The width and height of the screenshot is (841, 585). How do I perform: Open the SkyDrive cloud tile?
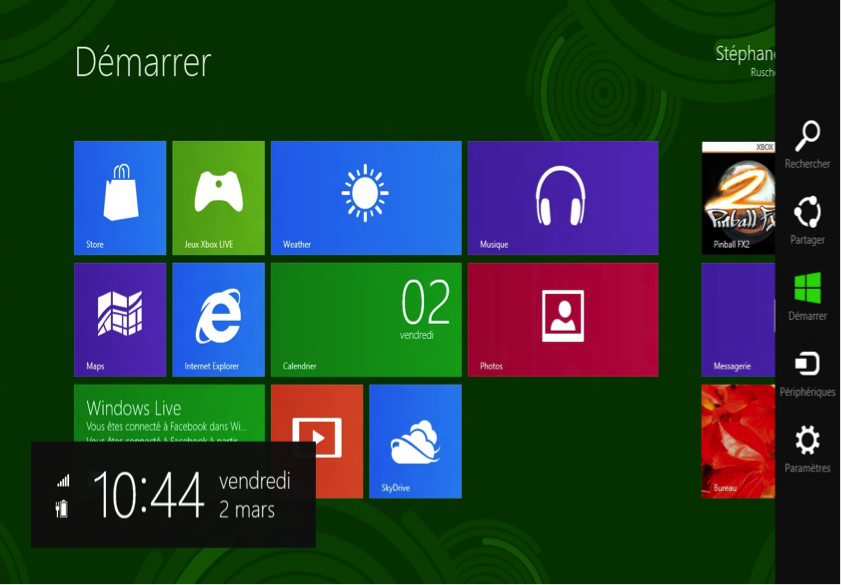[415, 440]
